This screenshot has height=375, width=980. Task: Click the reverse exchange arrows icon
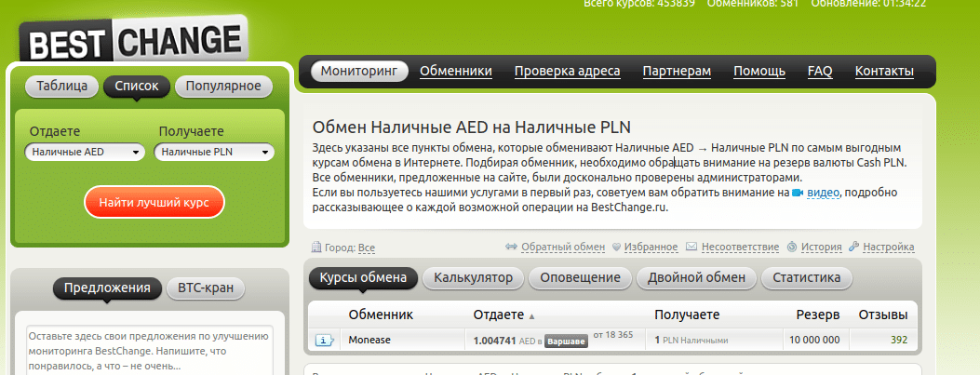pos(510,248)
